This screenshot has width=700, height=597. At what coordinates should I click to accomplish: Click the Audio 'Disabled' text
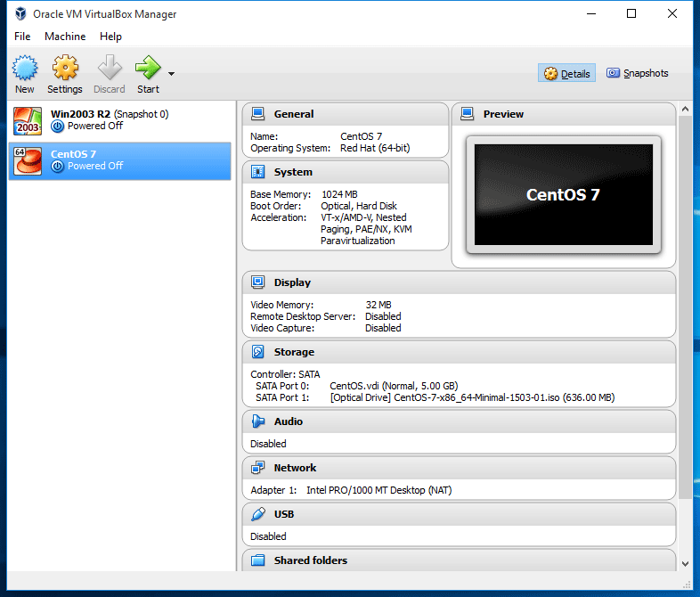(268, 444)
